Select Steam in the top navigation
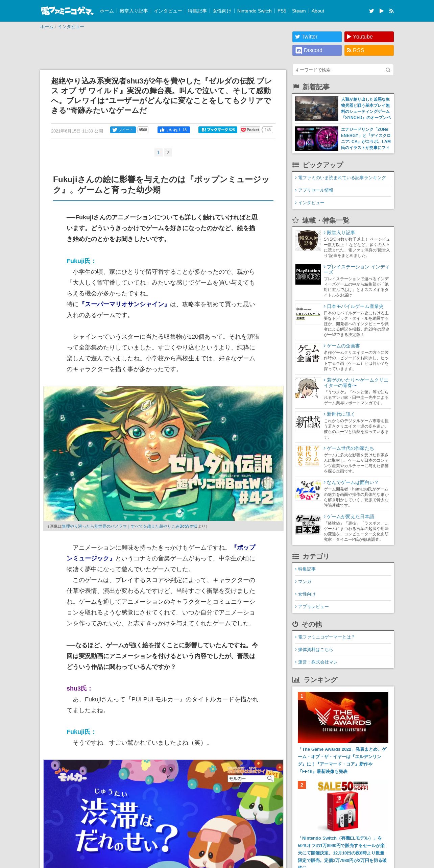The height and width of the screenshot is (868, 434). (299, 11)
